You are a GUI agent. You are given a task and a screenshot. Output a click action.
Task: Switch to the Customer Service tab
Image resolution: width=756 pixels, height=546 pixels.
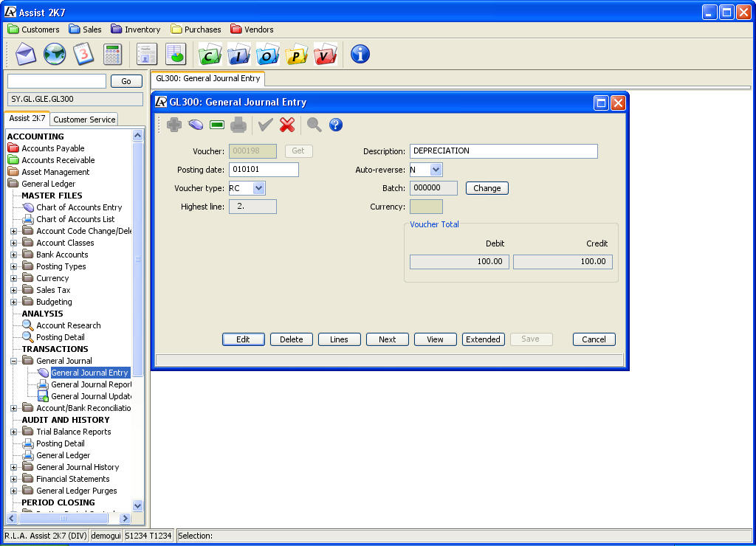coord(84,120)
